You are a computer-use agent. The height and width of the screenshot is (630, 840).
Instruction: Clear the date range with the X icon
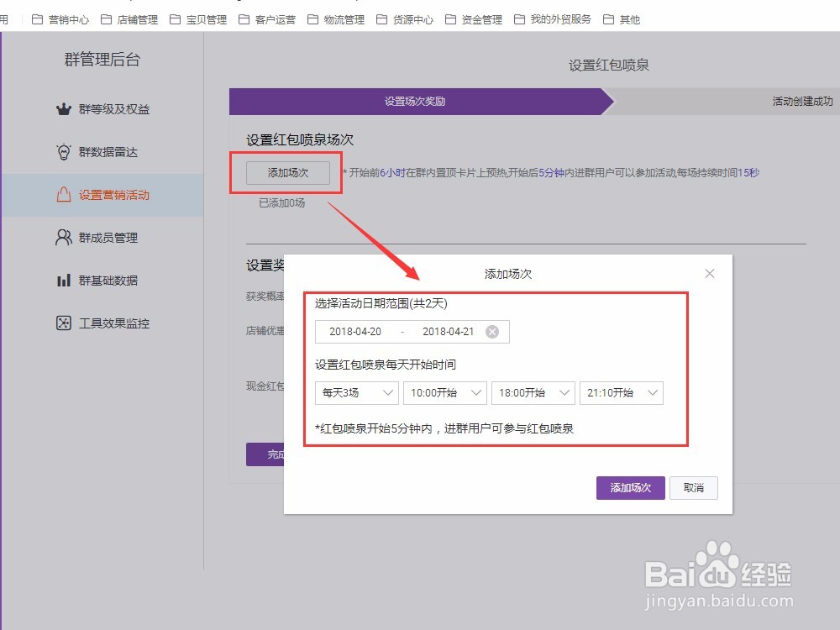491,331
